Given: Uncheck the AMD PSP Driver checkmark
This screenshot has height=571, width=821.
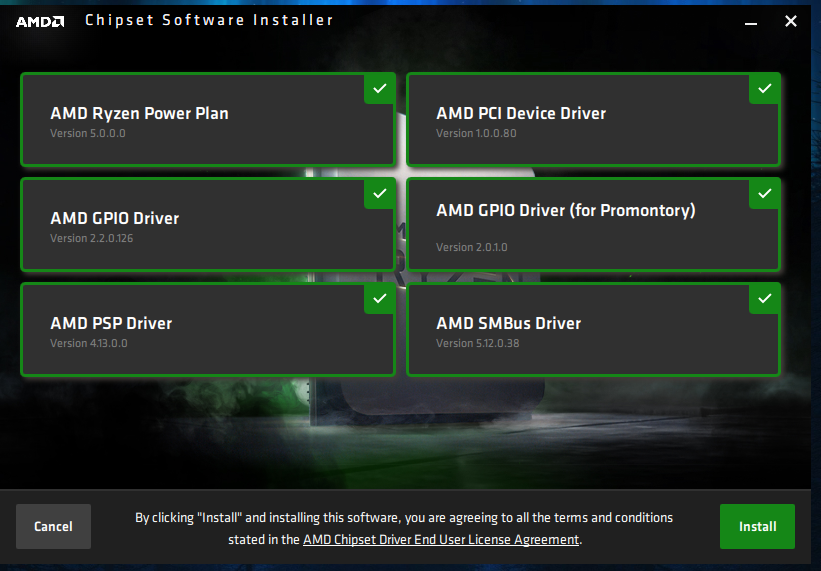Looking at the screenshot, I should [379, 298].
